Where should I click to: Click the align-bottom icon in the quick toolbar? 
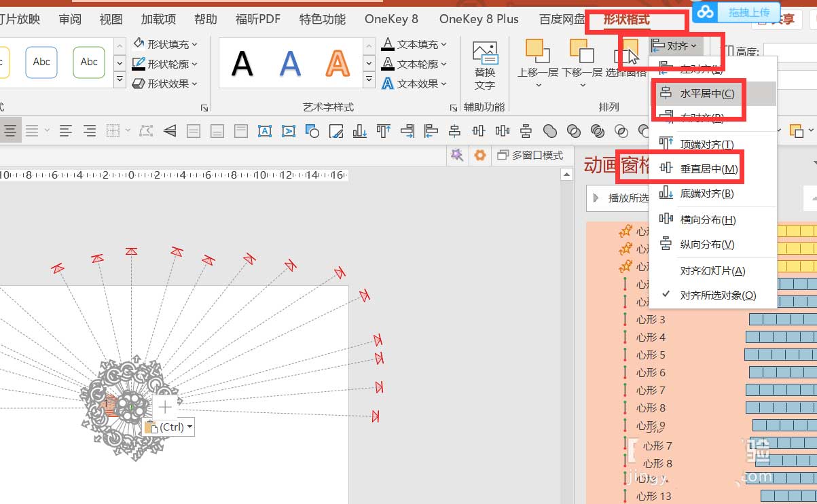coord(361,130)
